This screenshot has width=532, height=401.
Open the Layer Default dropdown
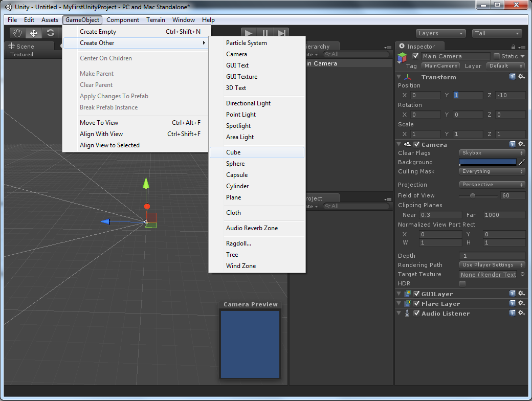(x=505, y=66)
